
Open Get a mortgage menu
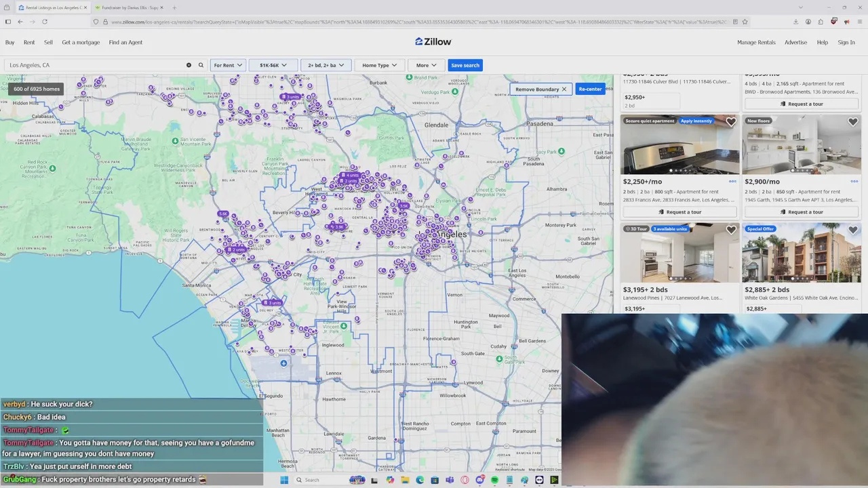click(x=81, y=42)
